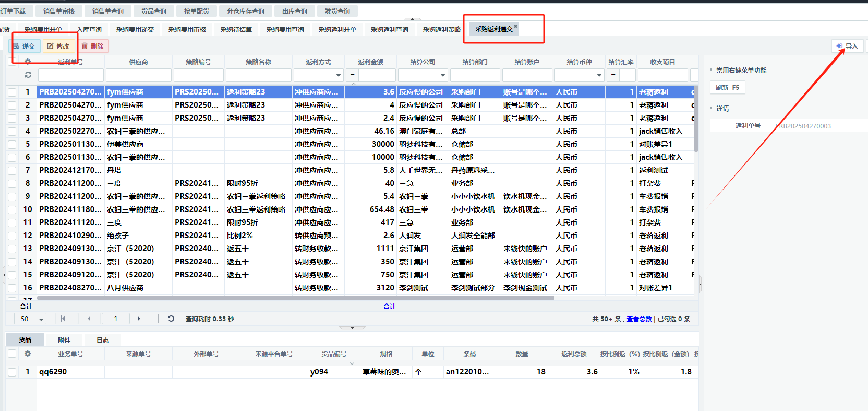This screenshot has width=868, height=411.
Task: Click the 查看总数 link
Action: [x=639, y=319]
